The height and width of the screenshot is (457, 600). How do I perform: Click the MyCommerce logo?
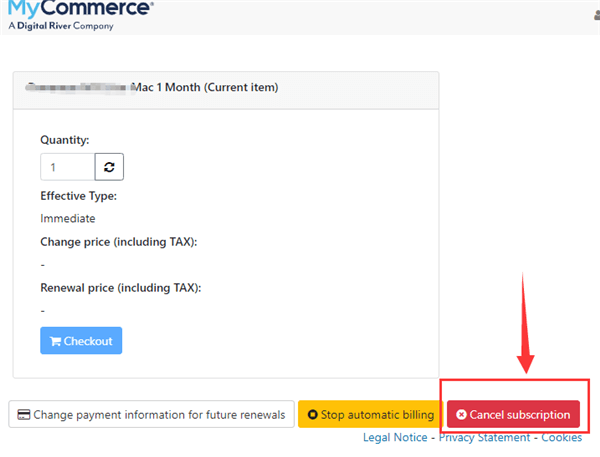[80, 9]
